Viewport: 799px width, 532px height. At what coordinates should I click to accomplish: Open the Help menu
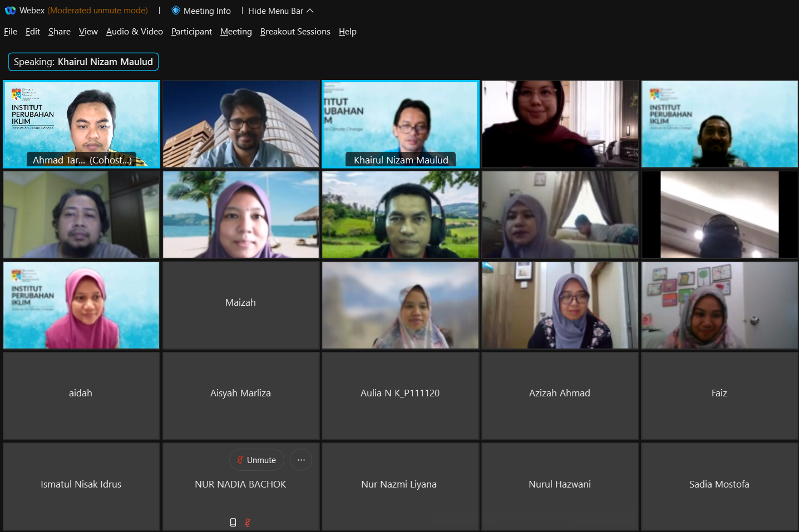click(x=347, y=32)
